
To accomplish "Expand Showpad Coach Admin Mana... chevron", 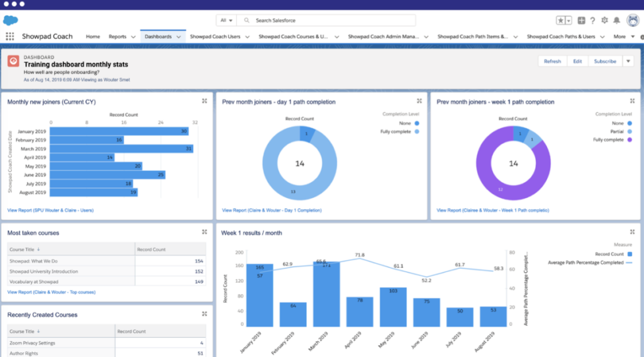I will 426,37.
